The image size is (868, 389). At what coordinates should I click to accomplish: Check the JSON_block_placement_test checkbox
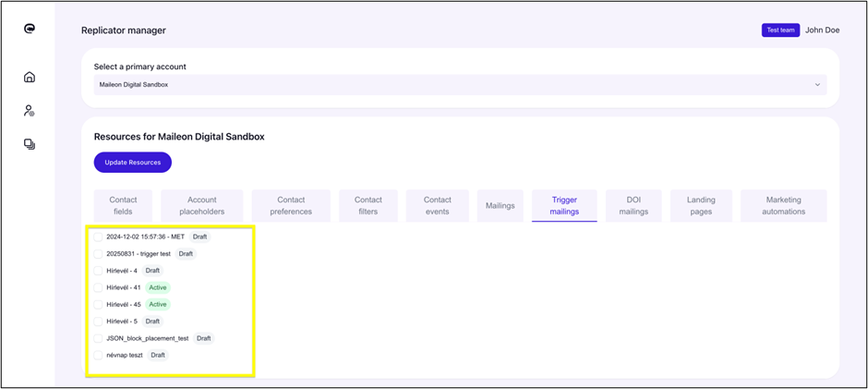coord(98,338)
